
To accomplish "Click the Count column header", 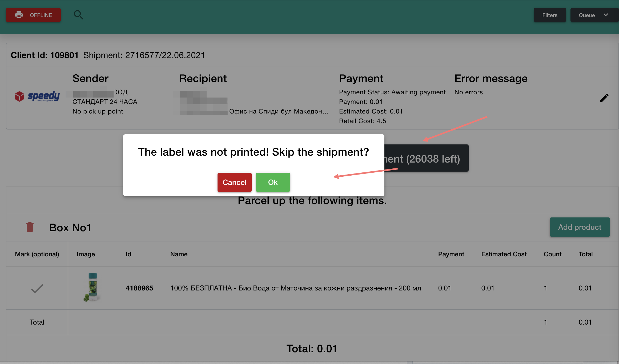I will tap(552, 254).
